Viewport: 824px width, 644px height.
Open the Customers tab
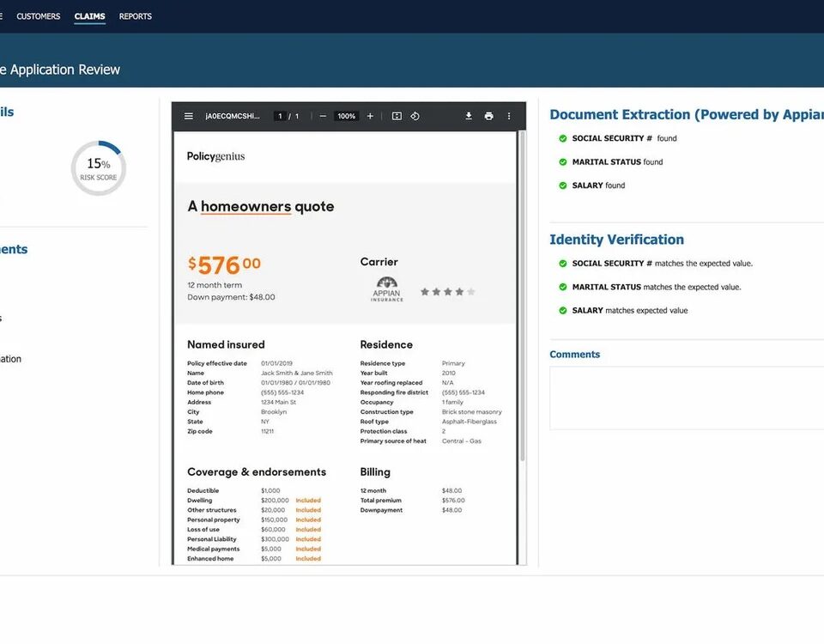point(39,16)
